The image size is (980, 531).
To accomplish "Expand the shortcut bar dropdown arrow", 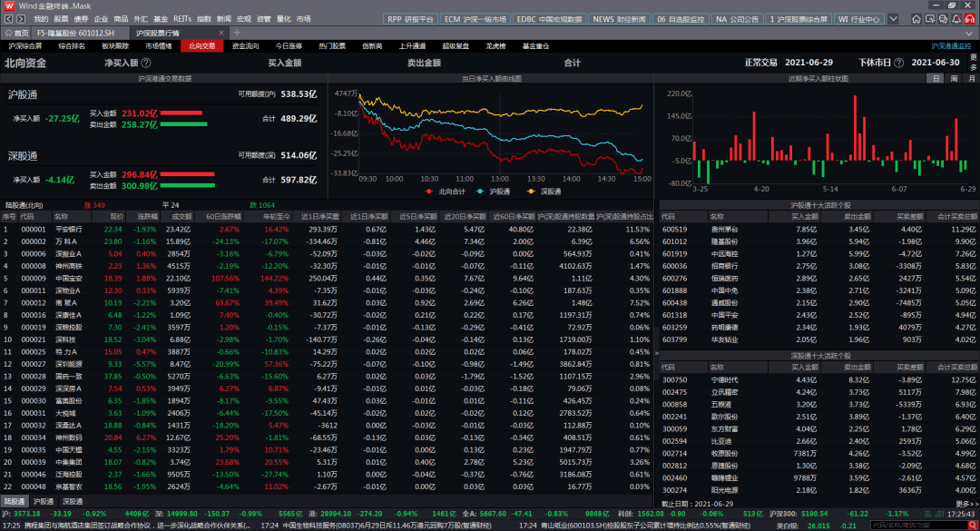I will [x=893, y=19].
